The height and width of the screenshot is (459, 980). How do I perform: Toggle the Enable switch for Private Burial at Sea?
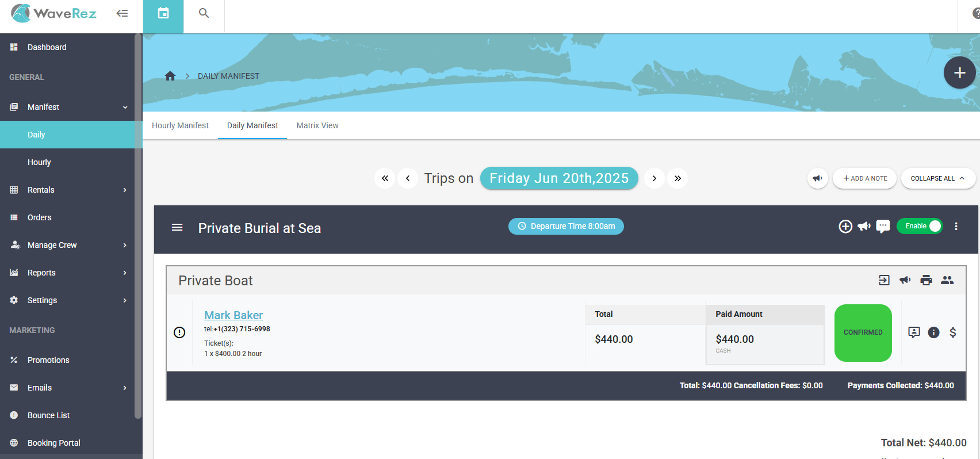[920, 226]
